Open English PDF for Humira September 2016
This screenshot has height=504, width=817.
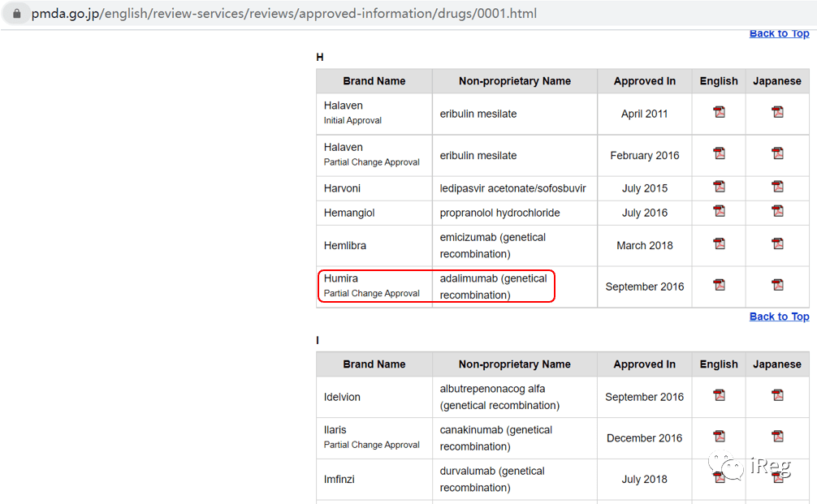pos(719,285)
